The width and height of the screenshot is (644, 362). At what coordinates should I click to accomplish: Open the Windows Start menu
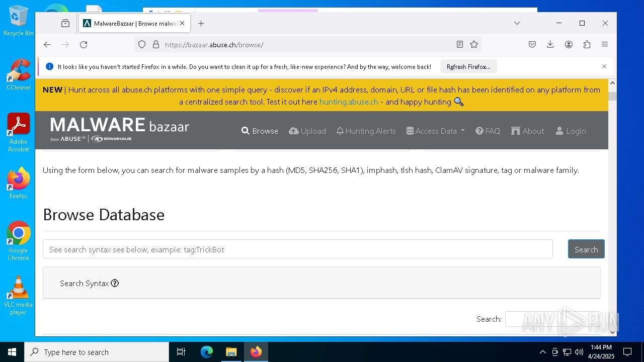(12, 352)
